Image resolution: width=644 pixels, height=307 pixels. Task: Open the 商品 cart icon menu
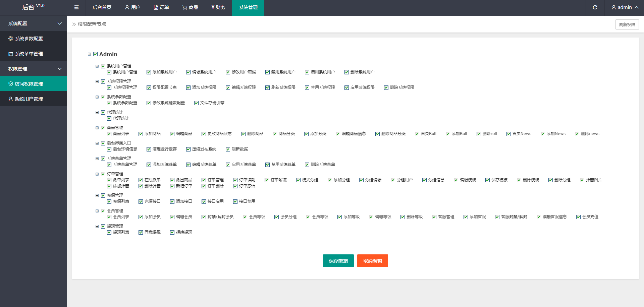coord(184,7)
